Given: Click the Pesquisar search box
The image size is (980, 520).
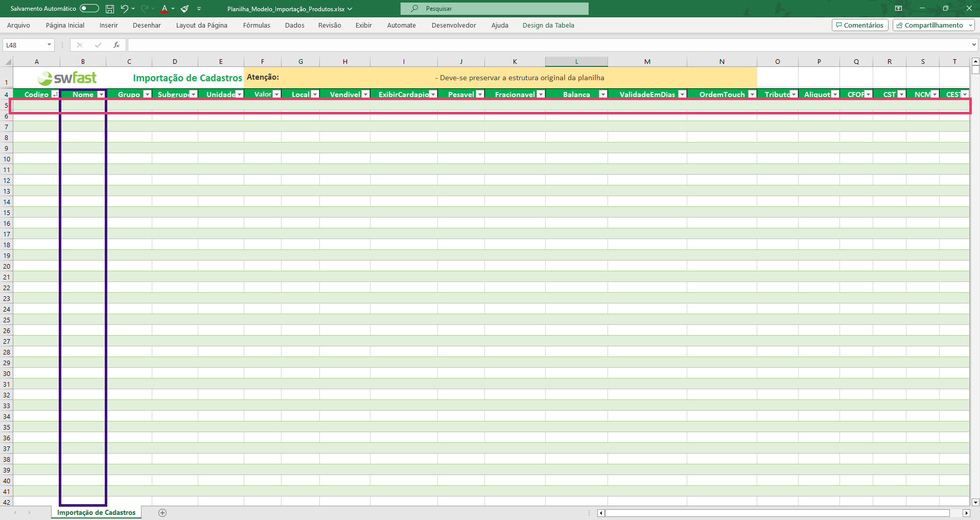Looking at the screenshot, I should (495, 9).
